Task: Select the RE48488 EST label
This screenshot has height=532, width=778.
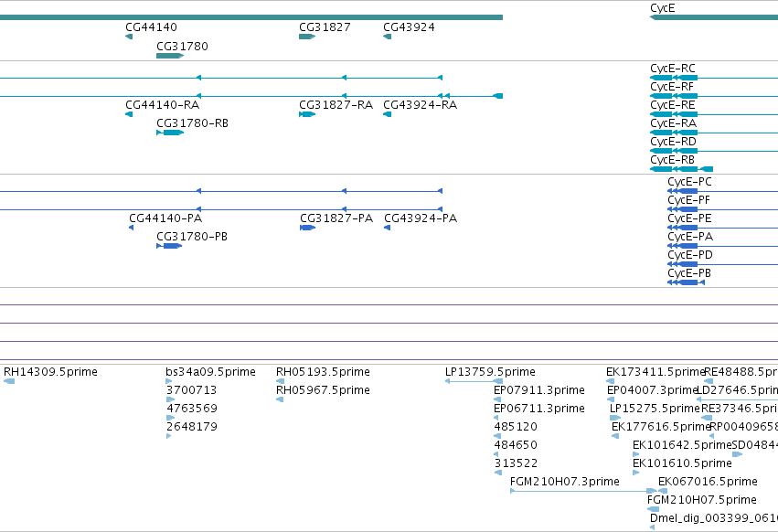Action: coord(741,372)
